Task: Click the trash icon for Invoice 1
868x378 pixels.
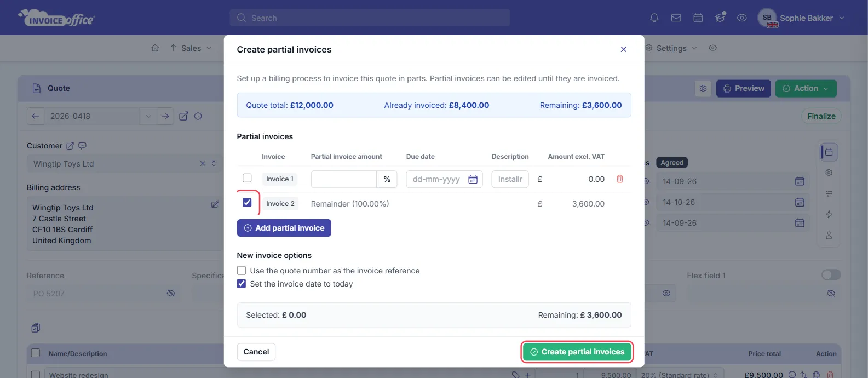Action: [620, 179]
